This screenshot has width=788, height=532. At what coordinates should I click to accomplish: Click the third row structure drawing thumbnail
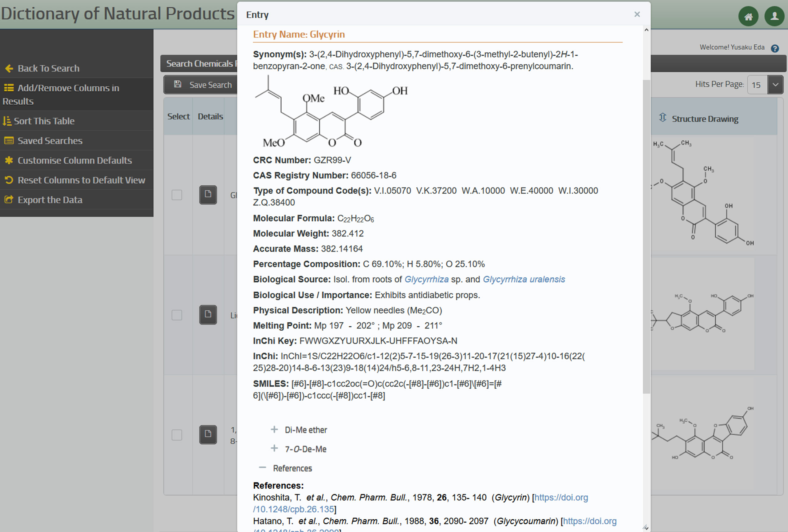coord(702,434)
